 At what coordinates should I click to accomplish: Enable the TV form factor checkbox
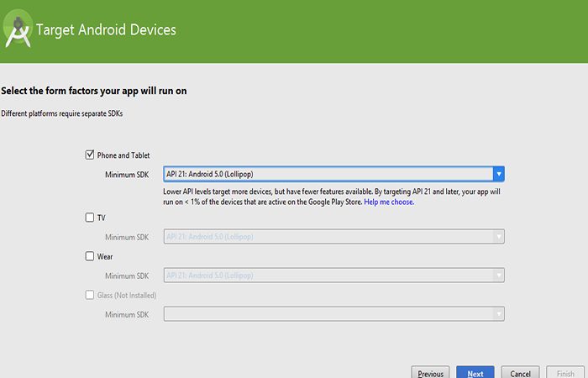click(90, 218)
